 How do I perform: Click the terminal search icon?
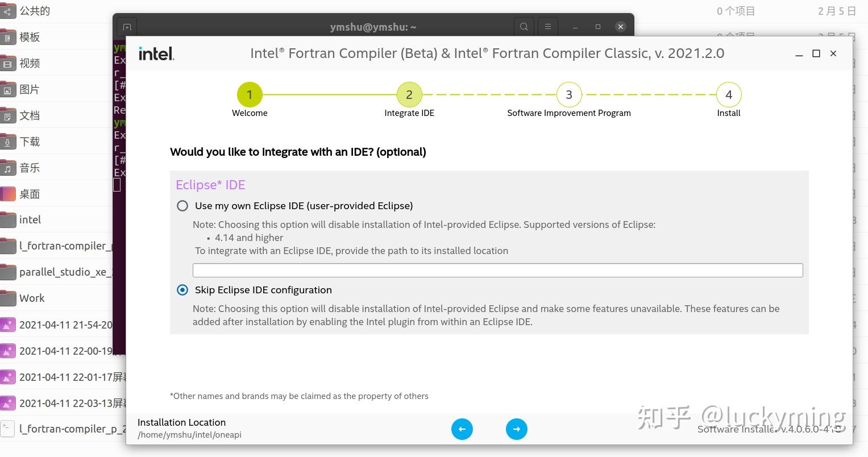(524, 27)
